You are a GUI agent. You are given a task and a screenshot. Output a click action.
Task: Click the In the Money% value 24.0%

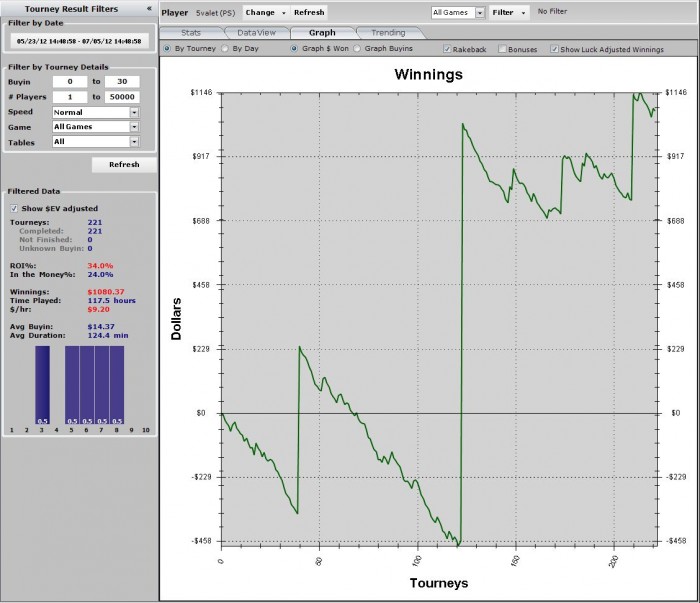(100, 274)
